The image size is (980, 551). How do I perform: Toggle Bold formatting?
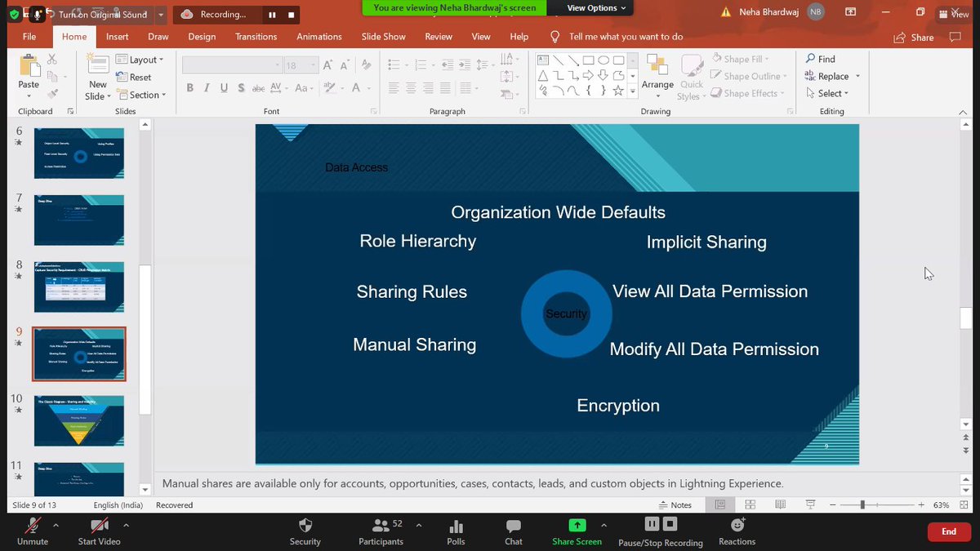(x=189, y=88)
